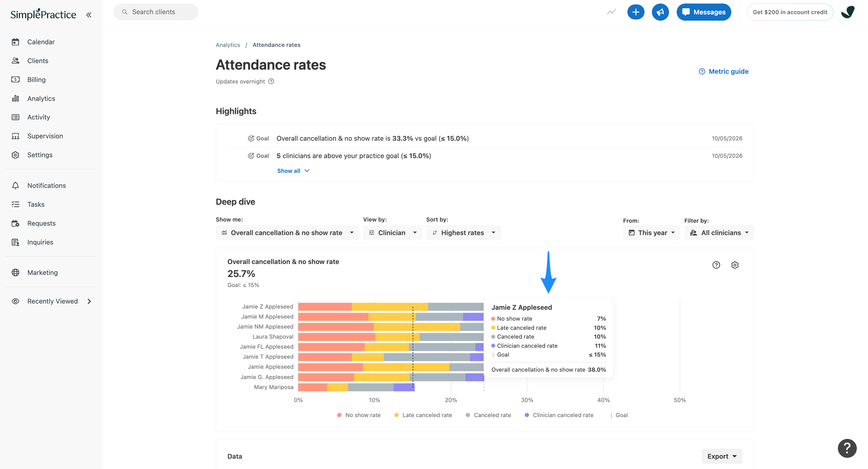Focus the Search clients field
868x469 pixels.
(x=156, y=12)
